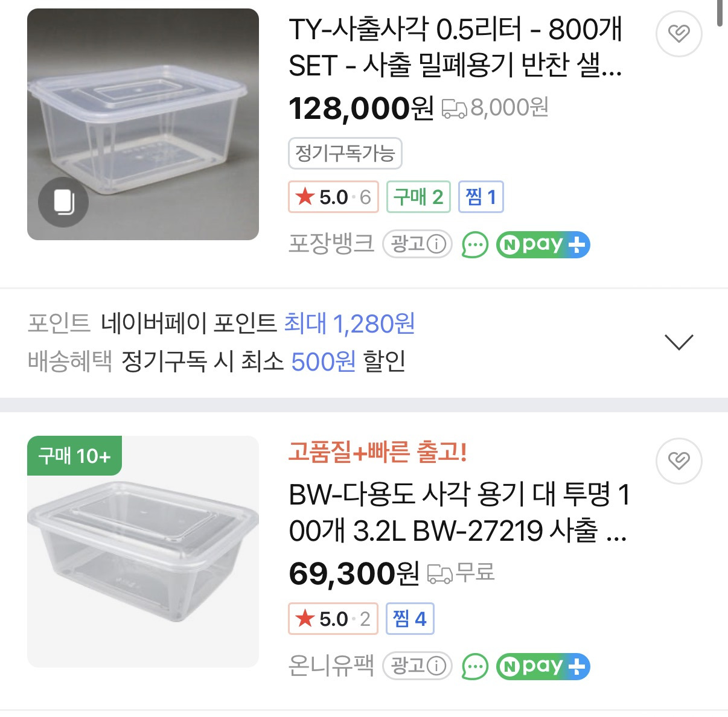728x717 pixels.
Task: Click the 찜 1 badge
Action: tap(481, 197)
